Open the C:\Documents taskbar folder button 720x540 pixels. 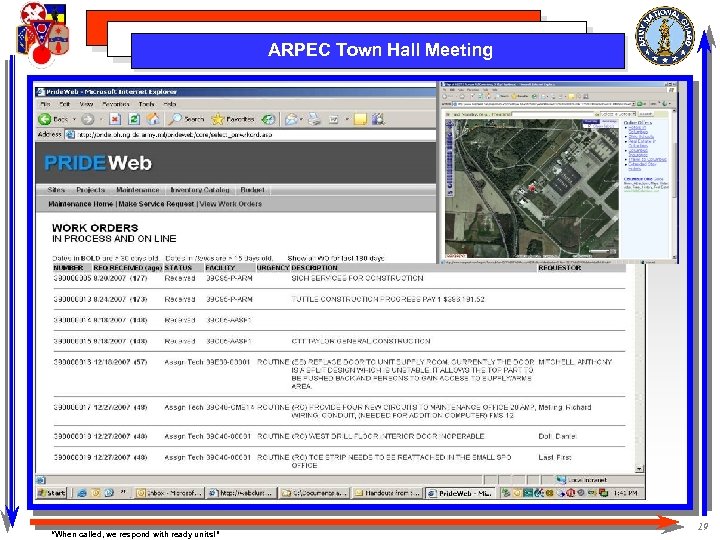click(315, 493)
